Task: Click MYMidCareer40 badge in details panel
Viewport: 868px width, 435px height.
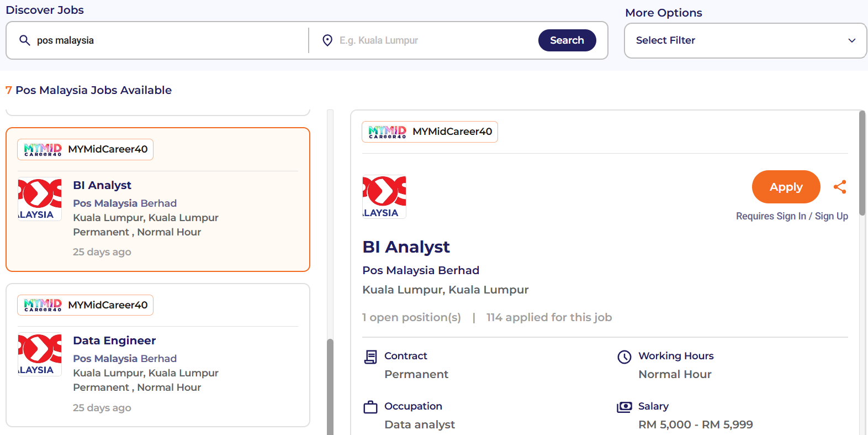Action: 430,132
